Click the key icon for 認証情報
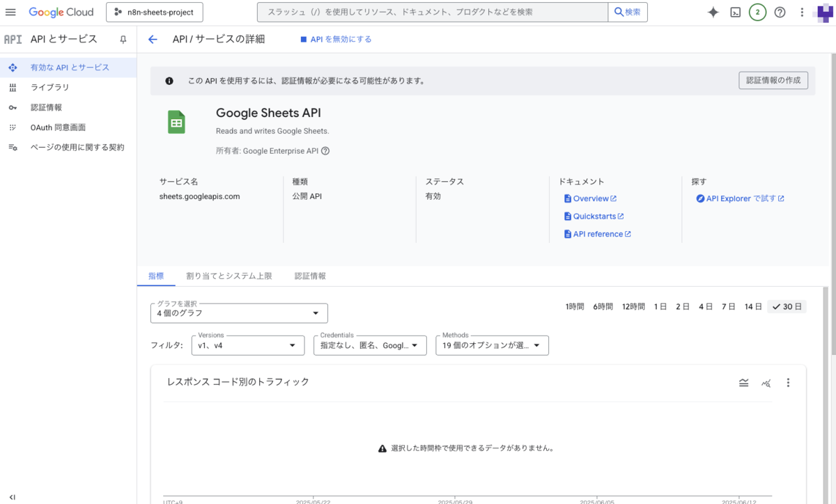The image size is (836, 504). [12, 108]
